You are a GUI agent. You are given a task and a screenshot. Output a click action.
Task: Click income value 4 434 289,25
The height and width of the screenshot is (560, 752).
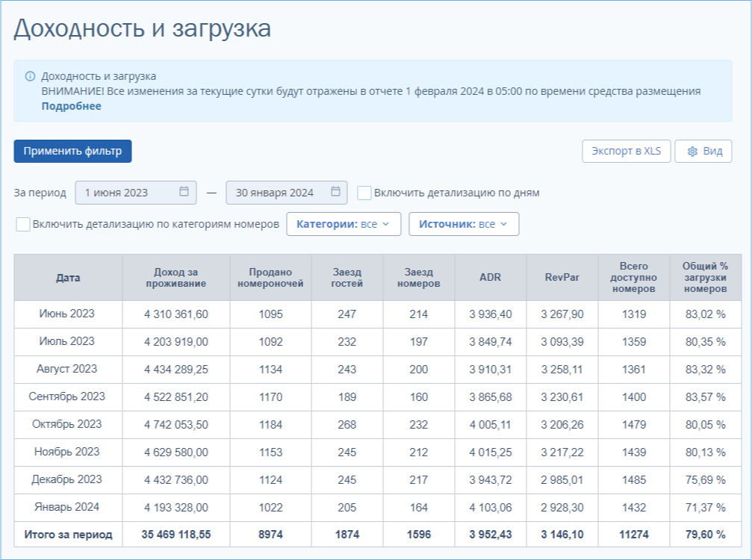point(176,370)
